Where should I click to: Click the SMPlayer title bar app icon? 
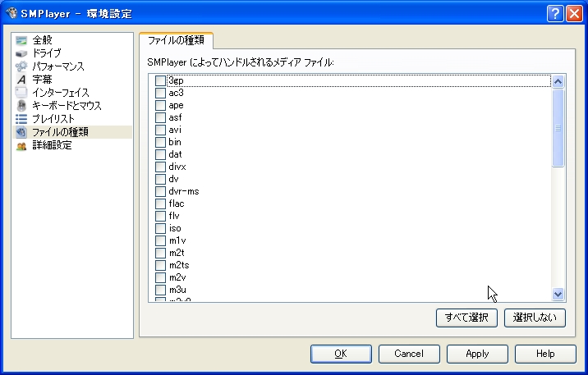coord(11,13)
